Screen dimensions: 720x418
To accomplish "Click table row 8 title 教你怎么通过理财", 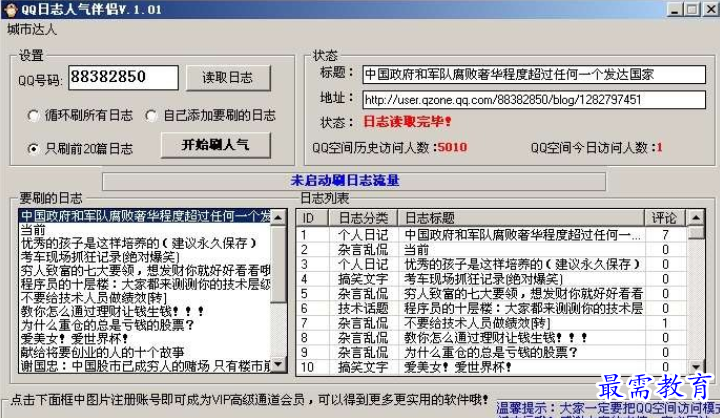I will coord(495,338).
